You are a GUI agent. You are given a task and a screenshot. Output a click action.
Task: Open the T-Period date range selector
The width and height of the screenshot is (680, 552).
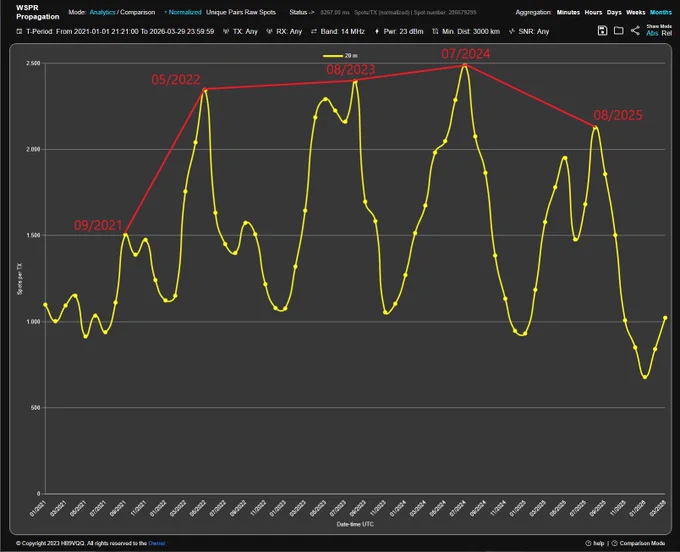120,32
